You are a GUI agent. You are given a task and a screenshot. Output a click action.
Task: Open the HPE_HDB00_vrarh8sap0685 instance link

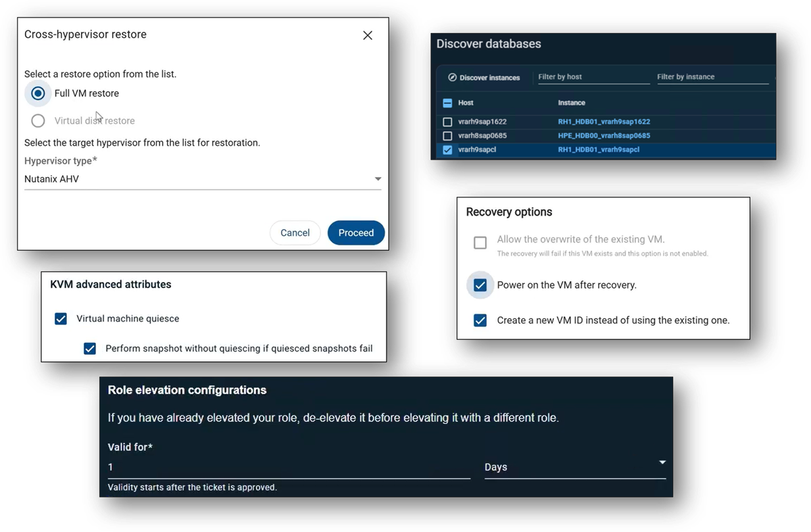[604, 136]
